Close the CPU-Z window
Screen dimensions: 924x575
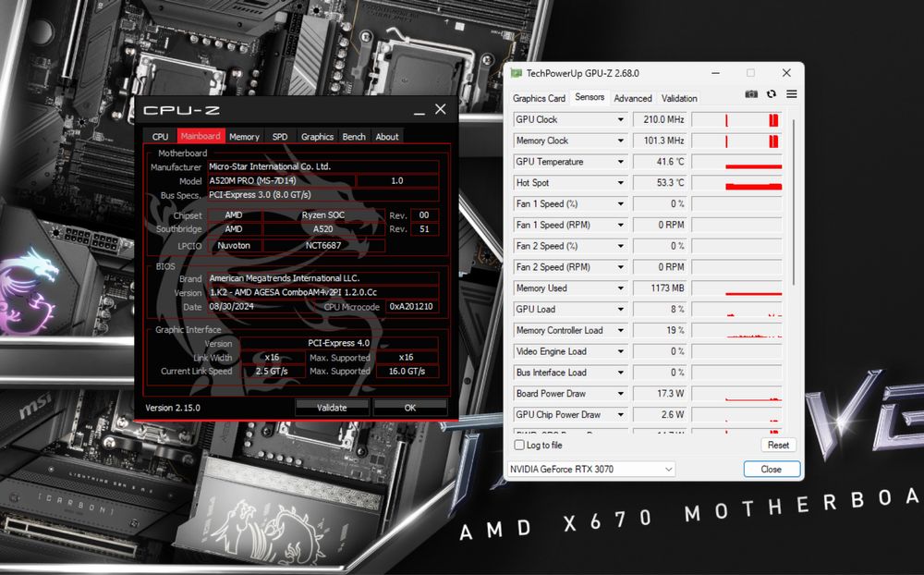(x=440, y=109)
